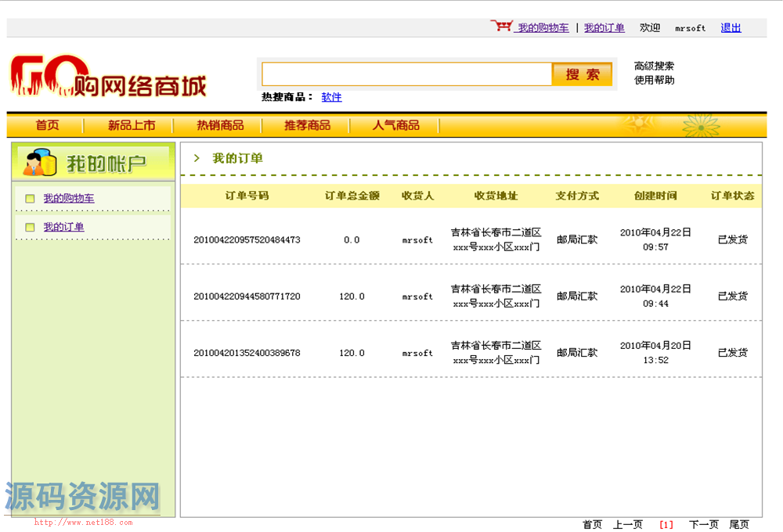
Task: Open 使用帮助 help link
Action: (x=654, y=80)
